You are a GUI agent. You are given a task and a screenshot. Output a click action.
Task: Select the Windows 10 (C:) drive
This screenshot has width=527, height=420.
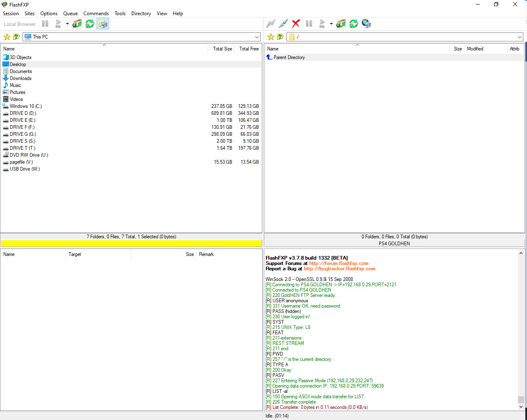tap(25, 106)
